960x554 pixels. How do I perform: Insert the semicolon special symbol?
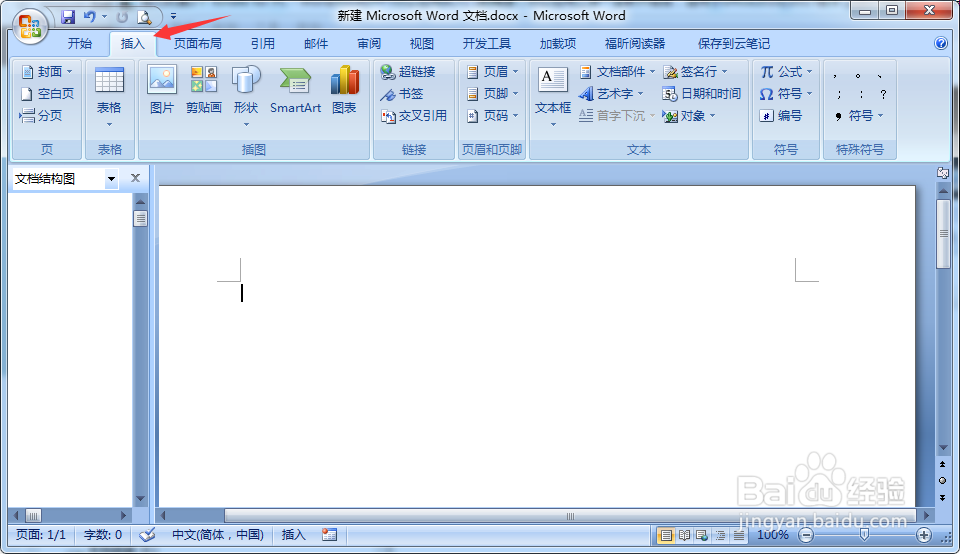pos(838,94)
